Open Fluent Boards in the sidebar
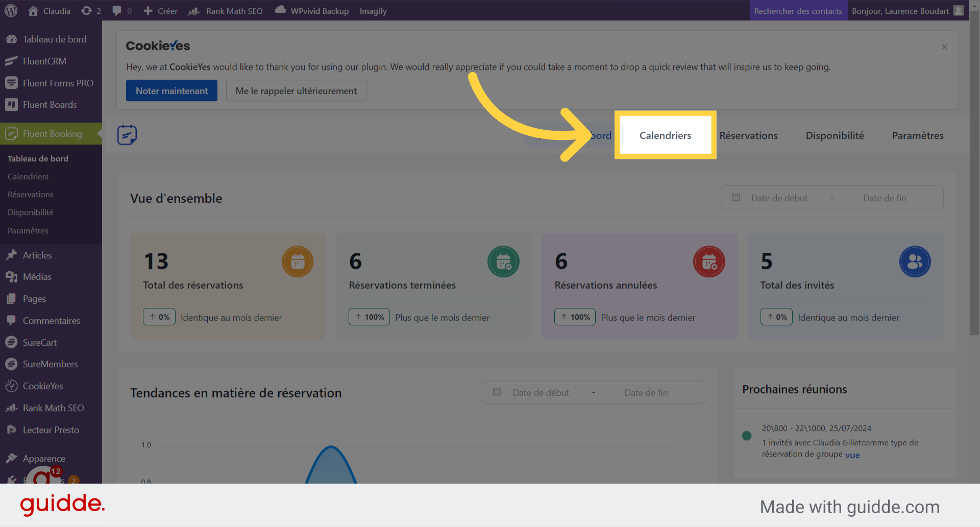The image size is (980, 527). pos(51,105)
